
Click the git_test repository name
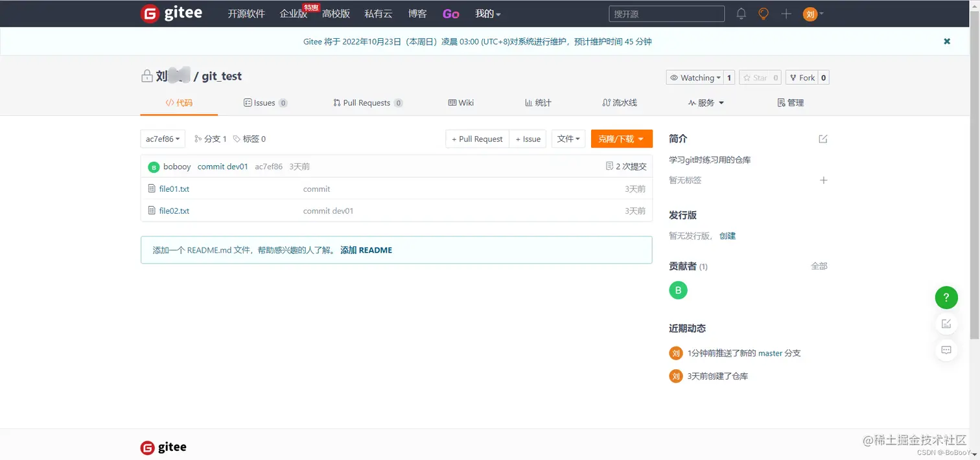(222, 76)
